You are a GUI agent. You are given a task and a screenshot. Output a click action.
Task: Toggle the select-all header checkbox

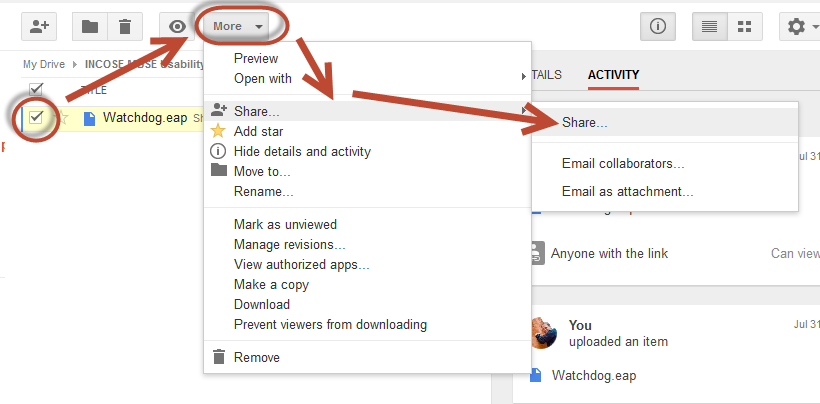[36, 89]
